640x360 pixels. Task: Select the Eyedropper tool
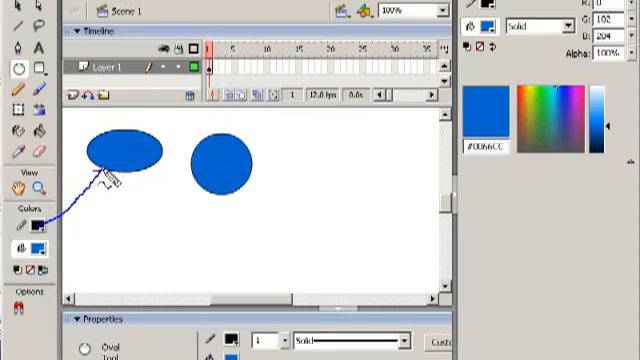point(18,151)
